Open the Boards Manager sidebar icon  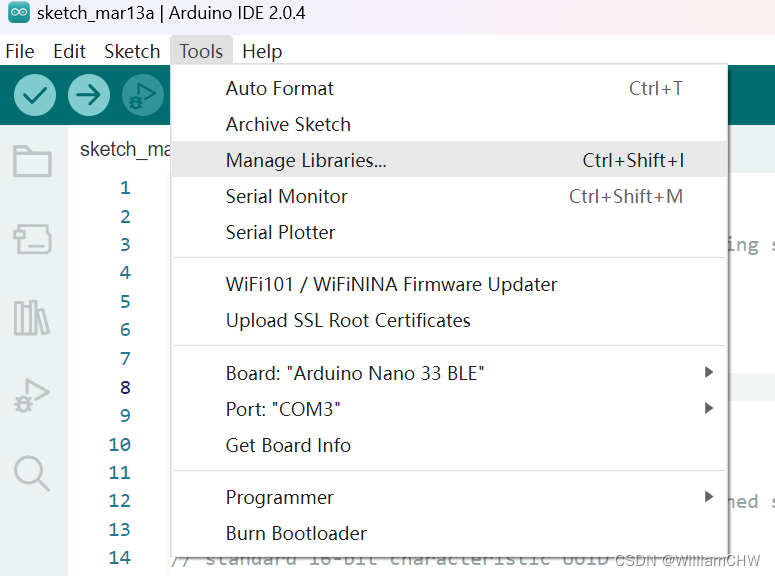[32, 239]
